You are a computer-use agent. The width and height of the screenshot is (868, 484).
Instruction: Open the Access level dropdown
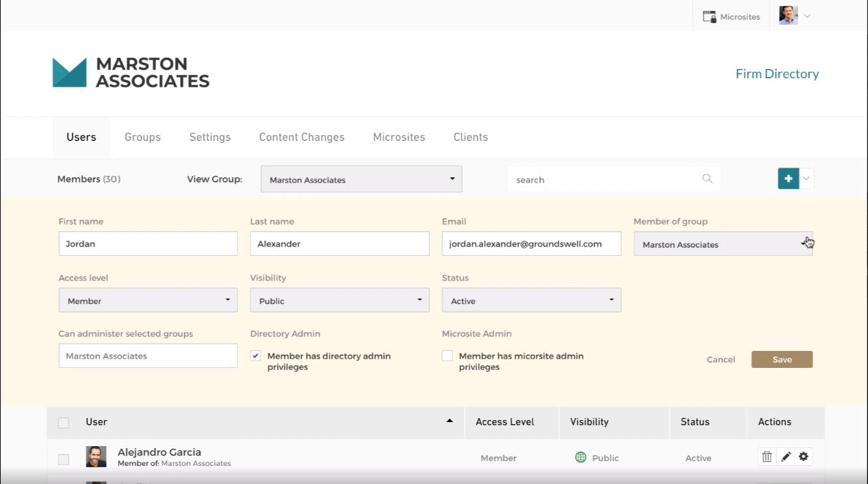pos(147,300)
